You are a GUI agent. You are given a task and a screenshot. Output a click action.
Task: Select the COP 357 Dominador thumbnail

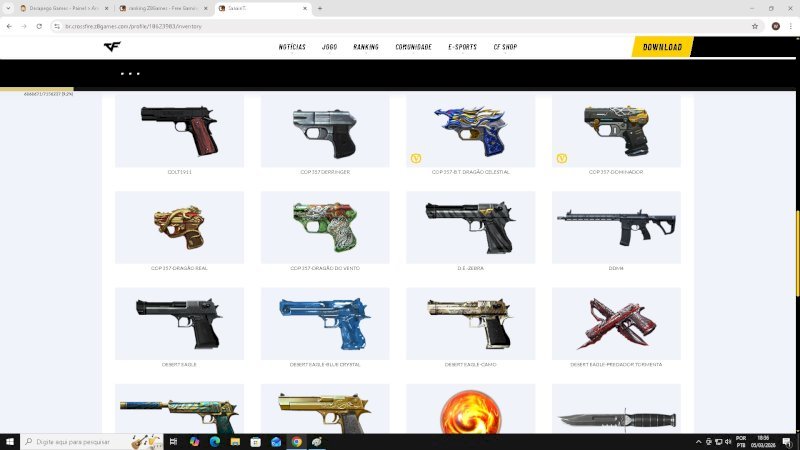[x=616, y=131]
